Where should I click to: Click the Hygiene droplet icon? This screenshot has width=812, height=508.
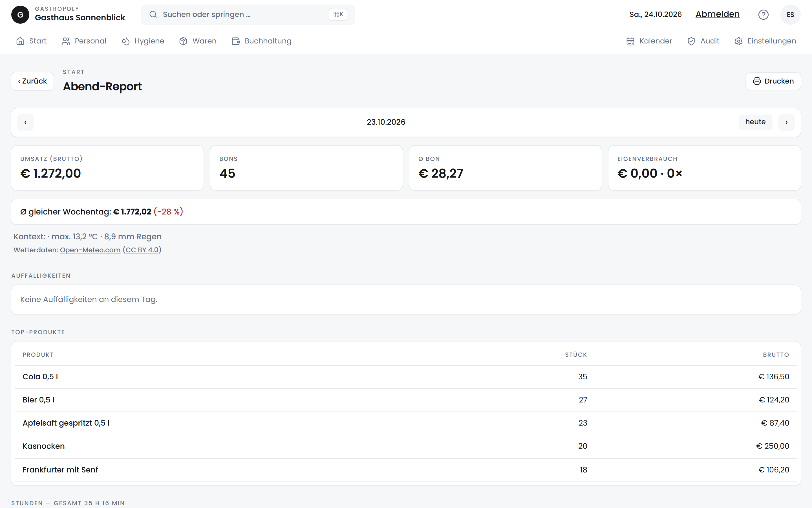pos(125,41)
